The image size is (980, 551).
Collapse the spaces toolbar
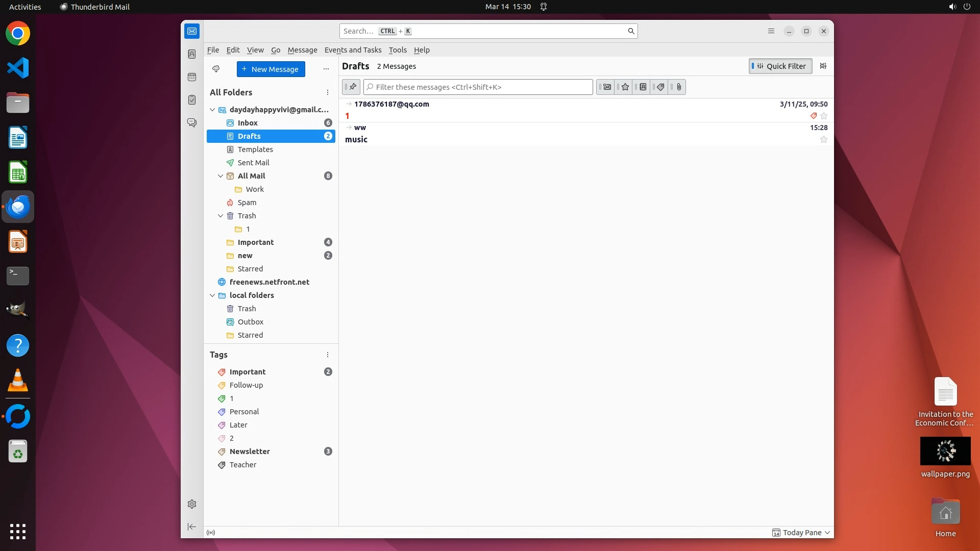(192, 527)
